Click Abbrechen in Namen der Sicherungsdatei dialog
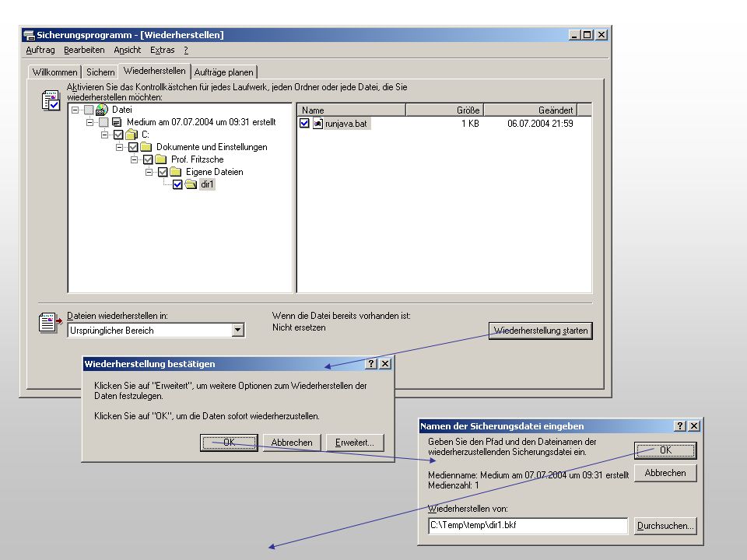Image resolution: width=747 pixels, height=560 pixels. point(665,473)
